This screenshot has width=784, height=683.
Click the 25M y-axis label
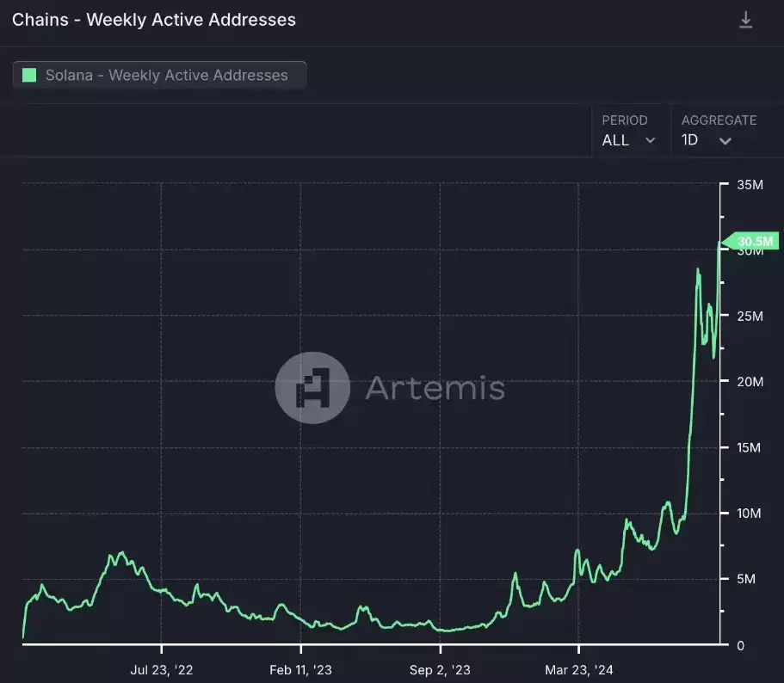tap(750, 316)
